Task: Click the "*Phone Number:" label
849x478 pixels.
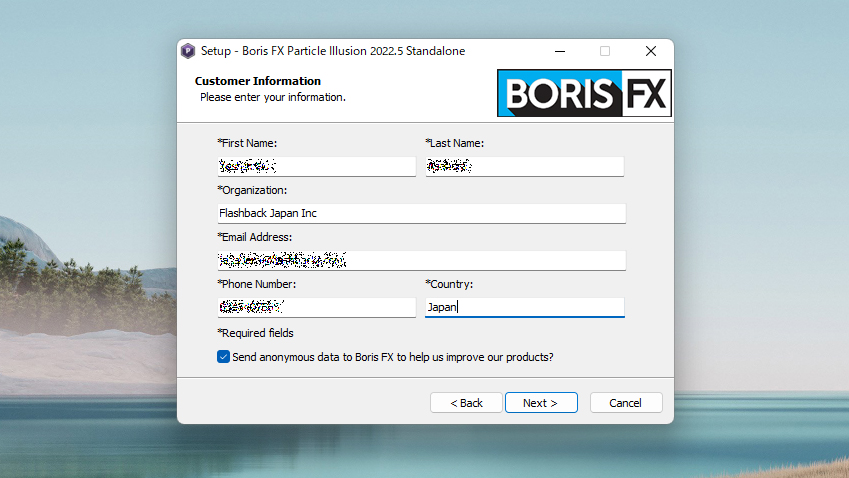Action: (257, 284)
